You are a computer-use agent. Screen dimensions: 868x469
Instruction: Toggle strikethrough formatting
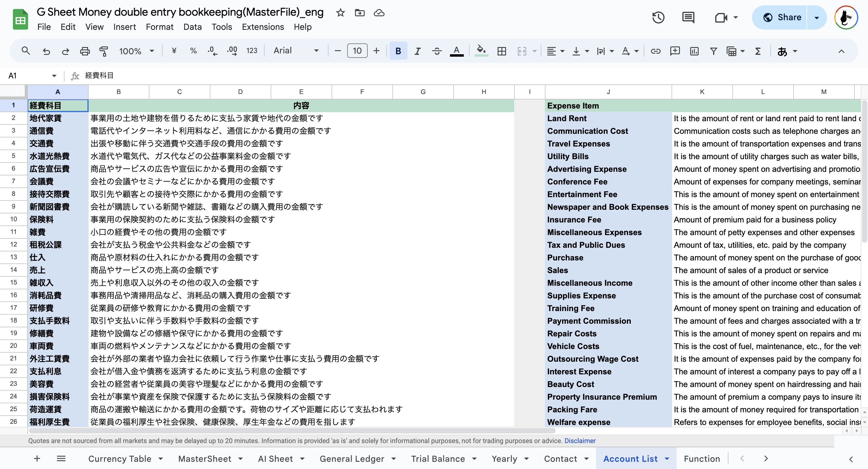pyautogui.click(x=437, y=51)
